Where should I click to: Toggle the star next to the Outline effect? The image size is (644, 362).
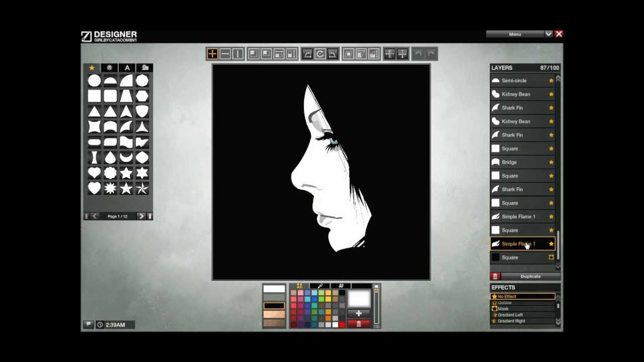[495, 302]
